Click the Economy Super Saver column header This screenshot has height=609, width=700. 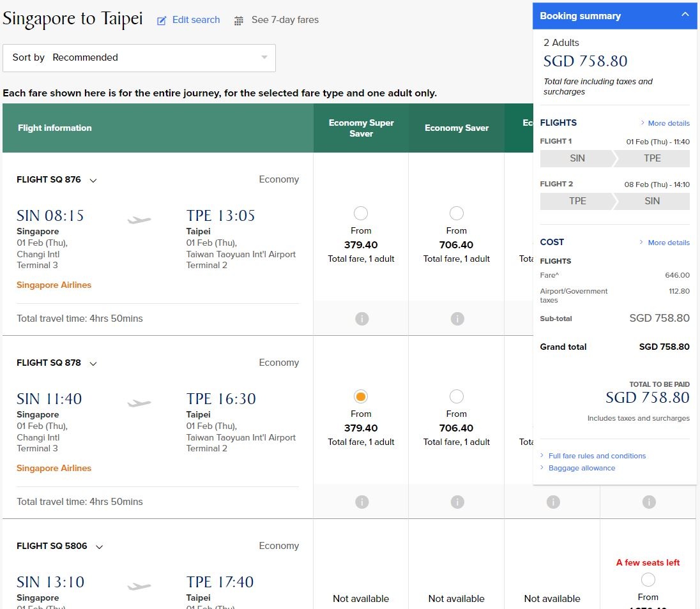pos(361,128)
